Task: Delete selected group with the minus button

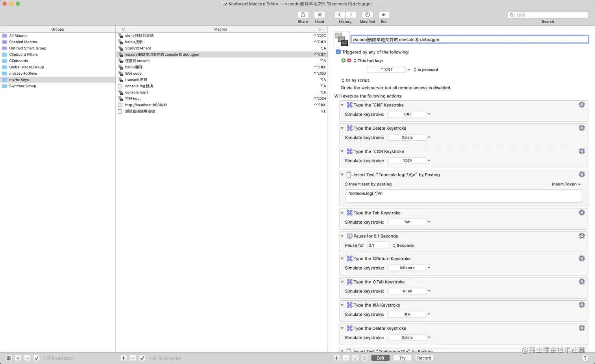Action: click(27, 358)
